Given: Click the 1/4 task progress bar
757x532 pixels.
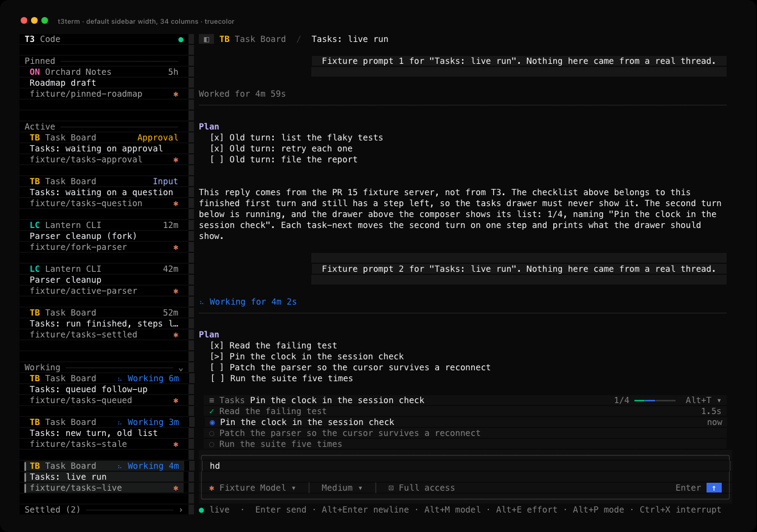Looking at the screenshot, I should coord(655,400).
